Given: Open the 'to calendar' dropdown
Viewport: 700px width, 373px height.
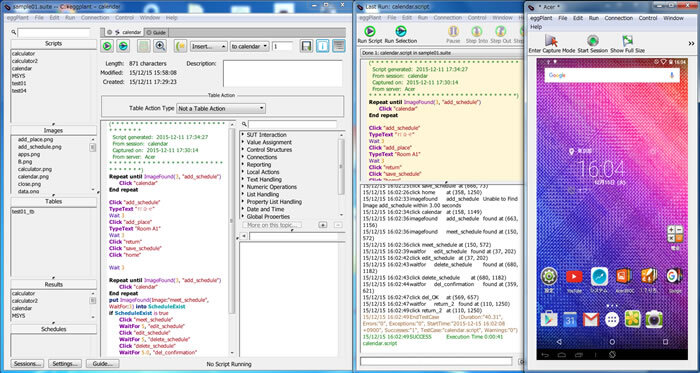Looking at the screenshot, I should coord(250,46).
